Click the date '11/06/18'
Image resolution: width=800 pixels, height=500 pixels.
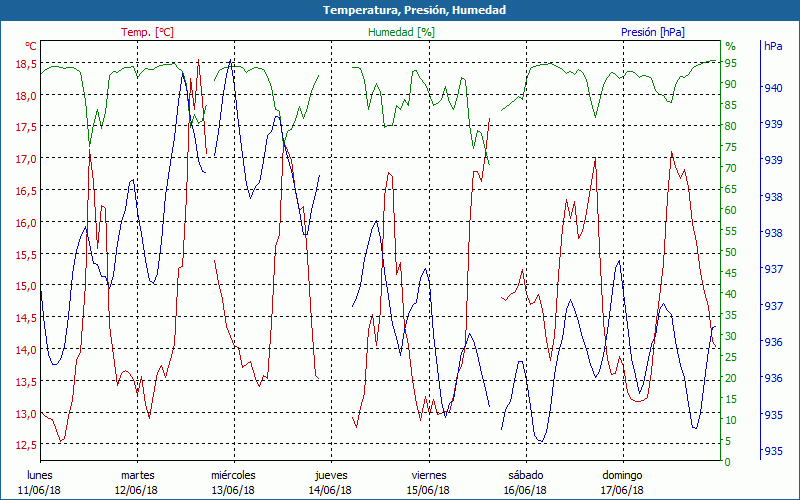pyautogui.click(x=39, y=490)
